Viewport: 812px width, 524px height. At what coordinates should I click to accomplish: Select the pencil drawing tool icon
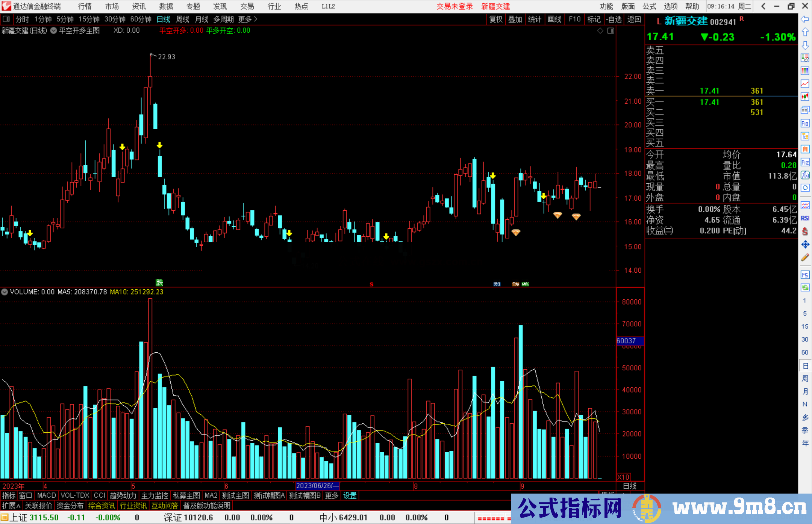pos(805,257)
